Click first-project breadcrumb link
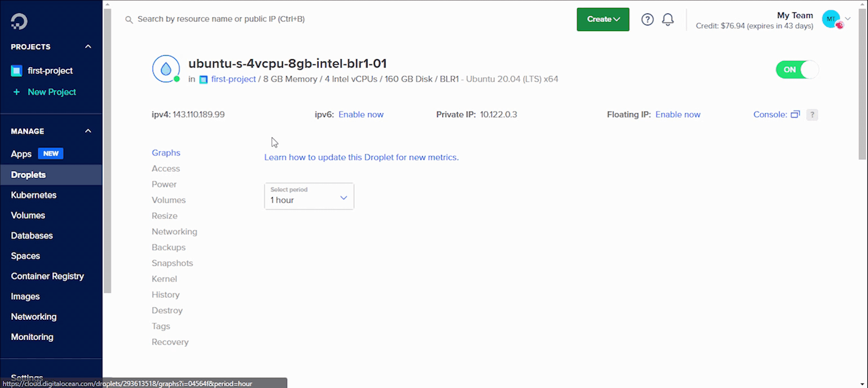This screenshot has width=868, height=388. point(233,80)
